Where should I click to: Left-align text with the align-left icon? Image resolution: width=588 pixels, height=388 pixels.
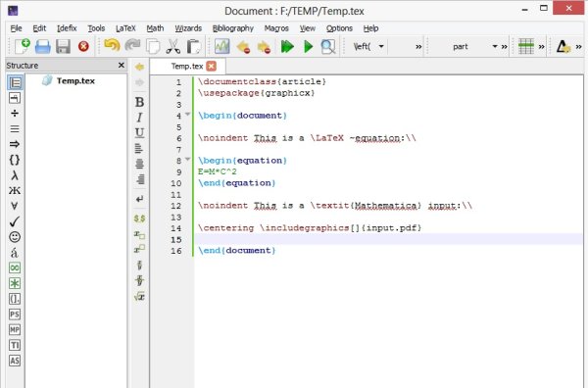tap(139, 148)
